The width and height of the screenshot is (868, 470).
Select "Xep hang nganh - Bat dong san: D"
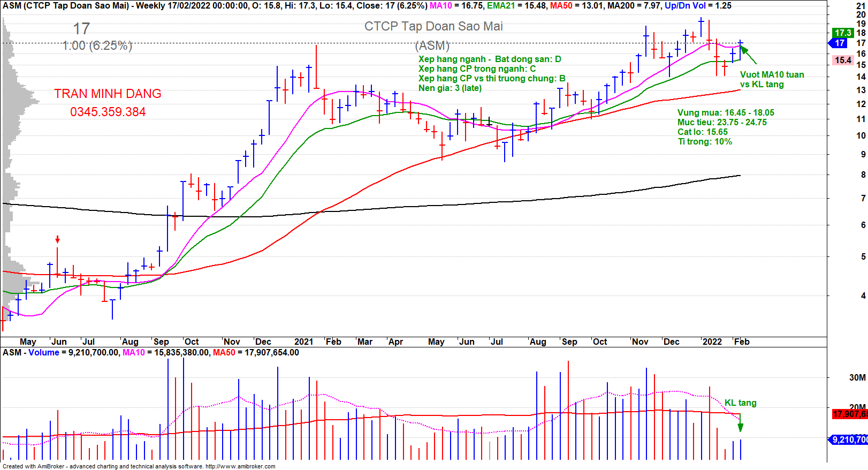tap(490, 59)
